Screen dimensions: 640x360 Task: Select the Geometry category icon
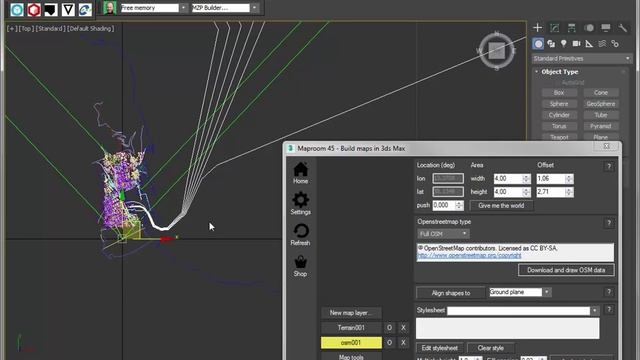click(538, 44)
